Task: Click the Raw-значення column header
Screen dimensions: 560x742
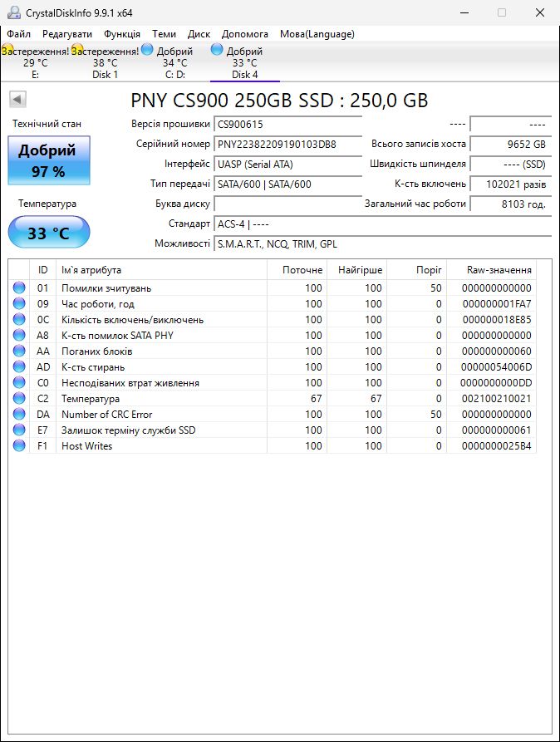Action: (x=491, y=270)
